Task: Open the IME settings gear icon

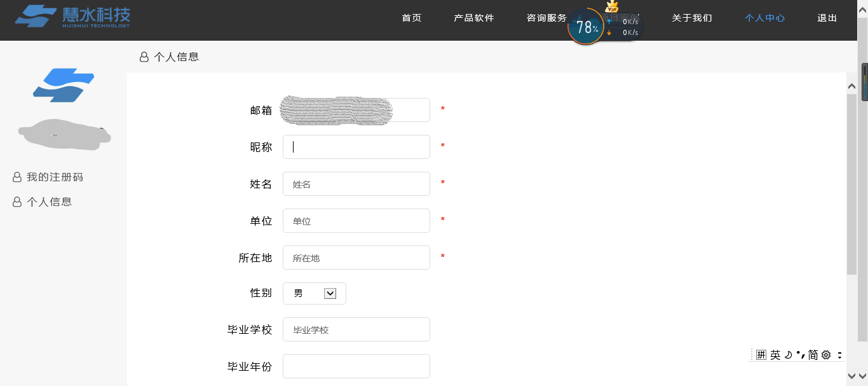Action: point(827,354)
